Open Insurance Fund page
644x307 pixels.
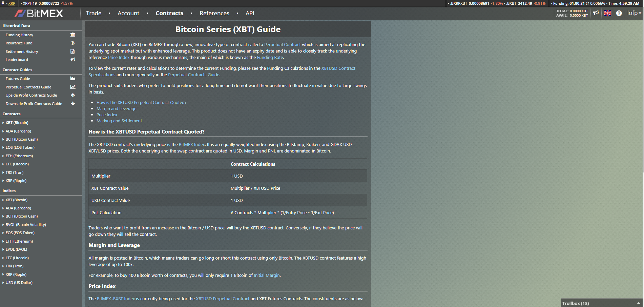19,43
